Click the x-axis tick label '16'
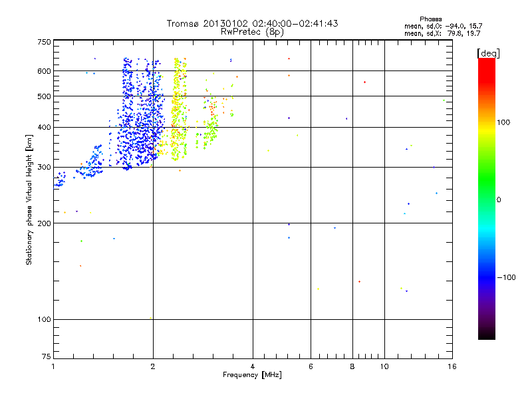Viewport: 532px width, 399px height. click(452, 366)
